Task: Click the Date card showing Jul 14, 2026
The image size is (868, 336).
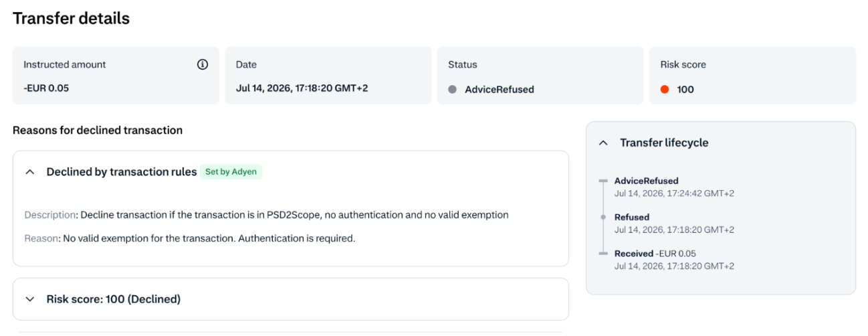Action: 328,76
